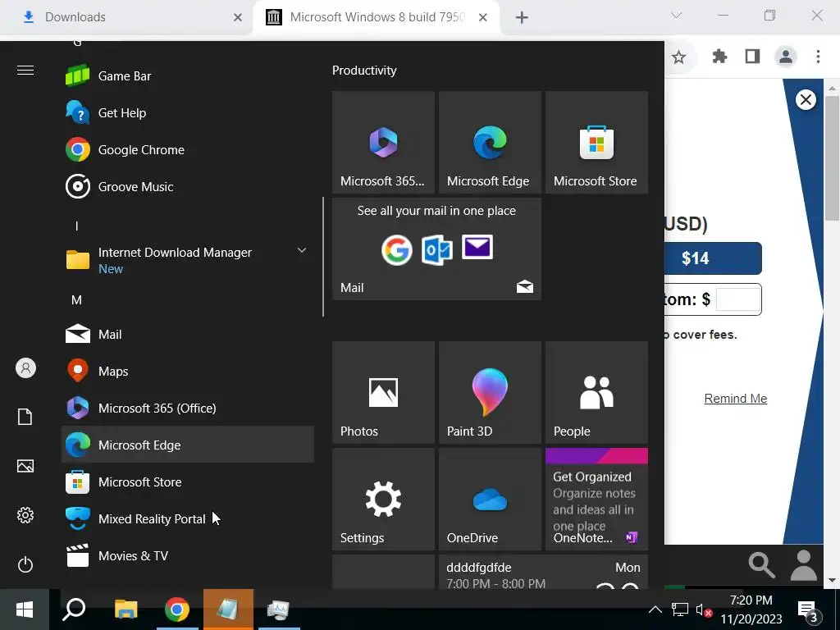
Task: Open the Settings tile
Action: [x=383, y=500]
